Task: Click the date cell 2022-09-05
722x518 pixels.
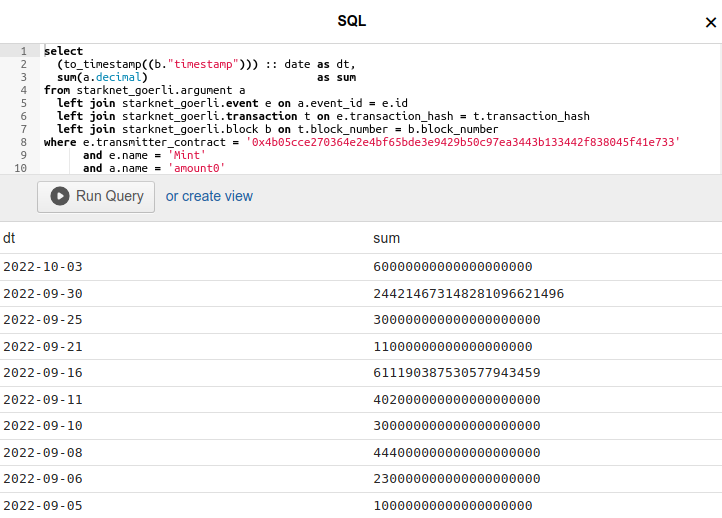Action: click(43, 505)
